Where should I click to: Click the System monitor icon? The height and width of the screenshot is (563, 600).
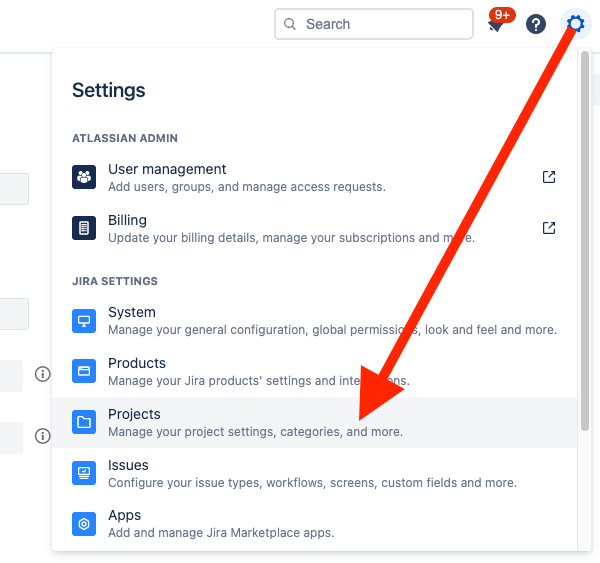point(84,321)
